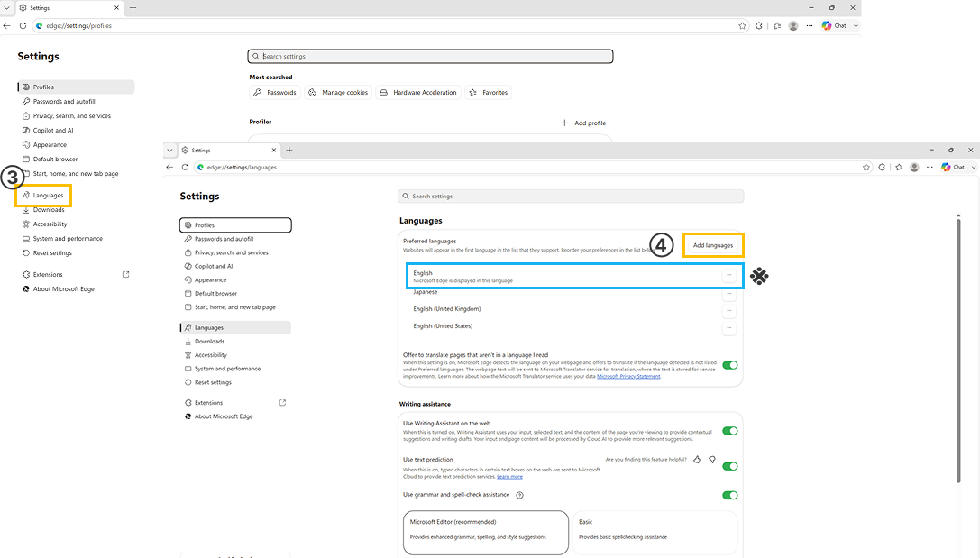The width and height of the screenshot is (980, 558).
Task: Add new tab in front window
Action: pyautogui.click(x=289, y=150)
